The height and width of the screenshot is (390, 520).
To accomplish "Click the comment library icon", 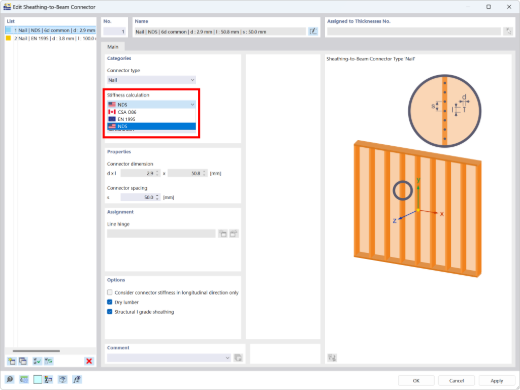I will click(x=238, y=358).
